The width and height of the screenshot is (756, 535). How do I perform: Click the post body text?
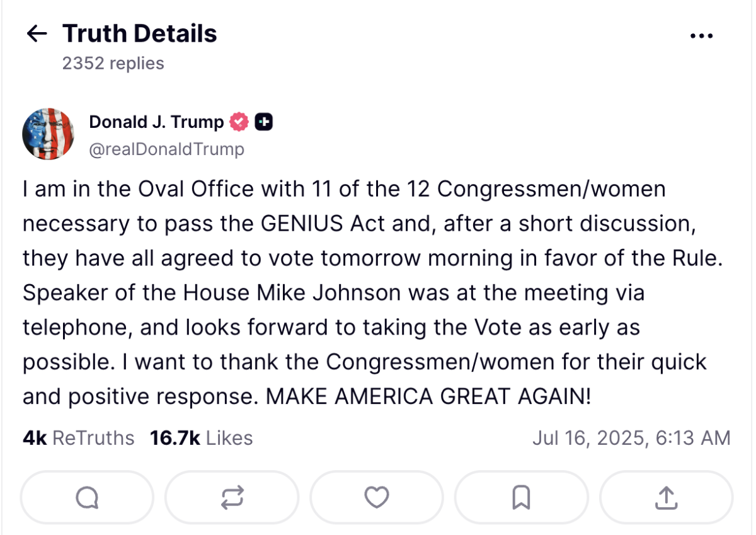point(365,292)
